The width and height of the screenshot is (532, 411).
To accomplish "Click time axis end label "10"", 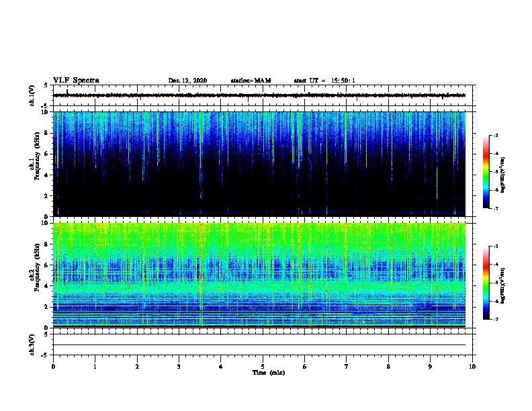I will [x=472, y=367].
